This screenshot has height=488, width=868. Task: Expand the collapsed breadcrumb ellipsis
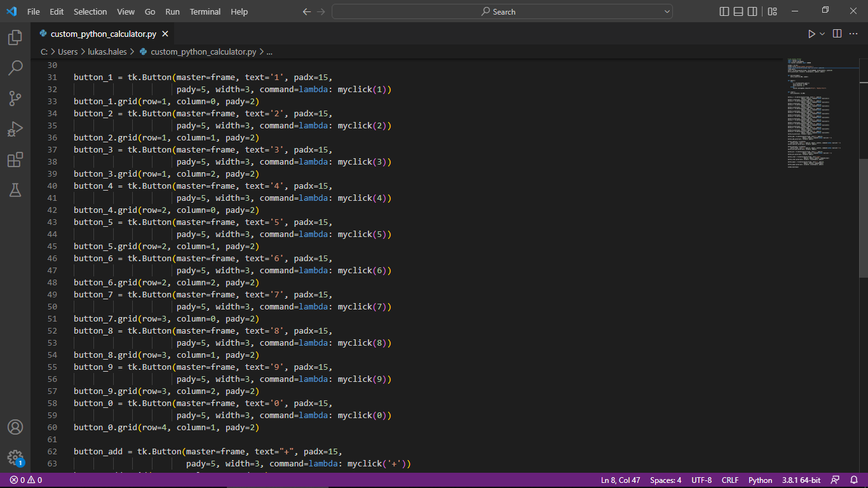pyautogui.click(x=271, y=51)
